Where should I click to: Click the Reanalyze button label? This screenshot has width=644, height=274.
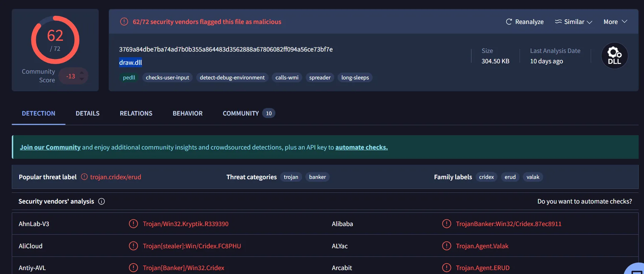529,22
